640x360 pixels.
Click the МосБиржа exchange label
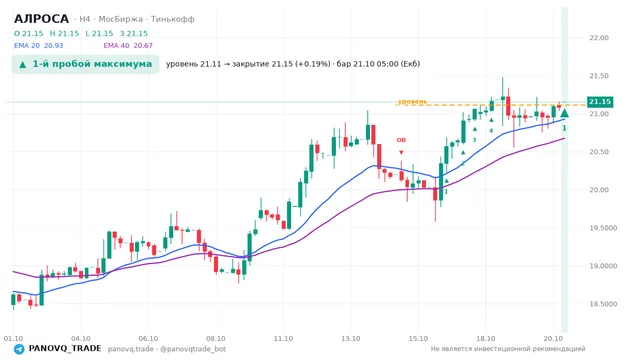coord(120,19)
